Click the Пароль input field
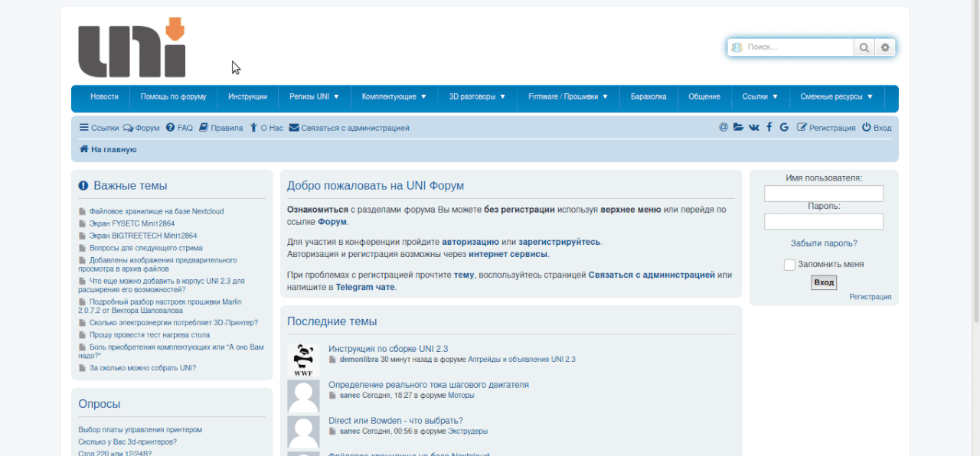The height and width of the screenshot is (456, 980). [x=824, y=222]
